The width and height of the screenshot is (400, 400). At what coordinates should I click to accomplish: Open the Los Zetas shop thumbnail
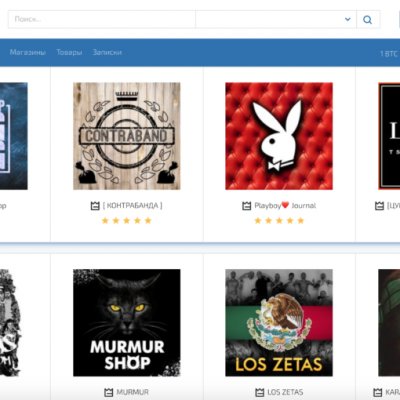point(279,323)
